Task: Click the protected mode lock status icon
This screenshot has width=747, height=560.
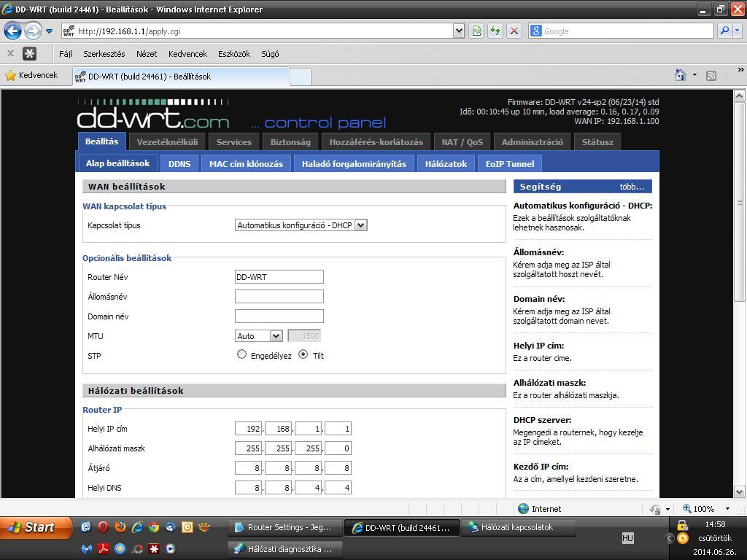Action: point(655,509)
